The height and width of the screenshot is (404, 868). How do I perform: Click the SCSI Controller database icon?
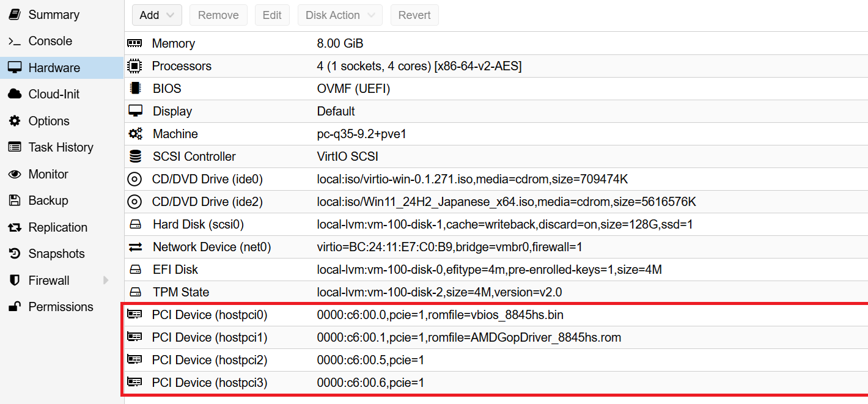135,156
